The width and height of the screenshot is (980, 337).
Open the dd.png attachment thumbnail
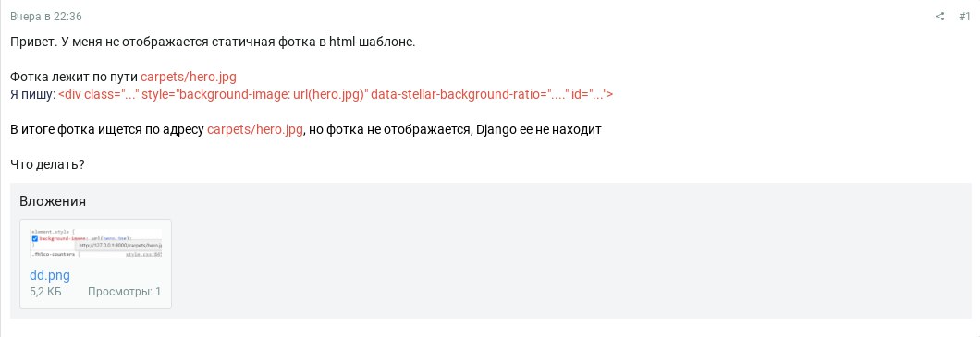[x=96, y=244]
